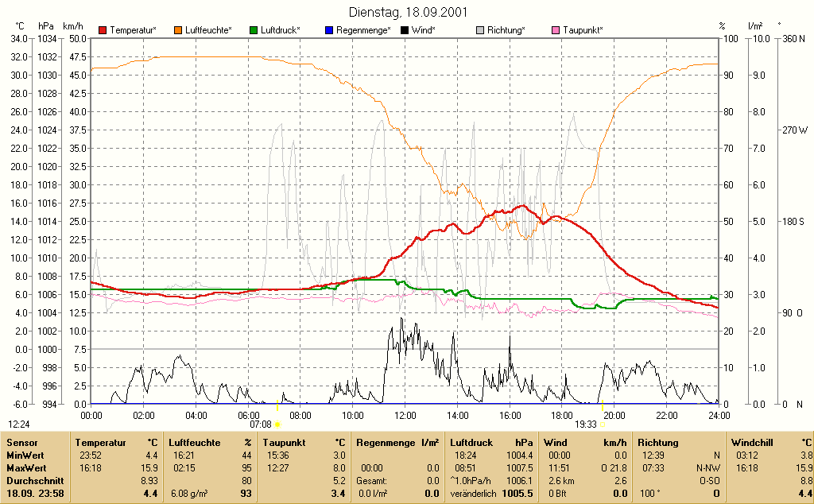
Task: Click the Luftdruck column header in table
Action: coord(471,443)
